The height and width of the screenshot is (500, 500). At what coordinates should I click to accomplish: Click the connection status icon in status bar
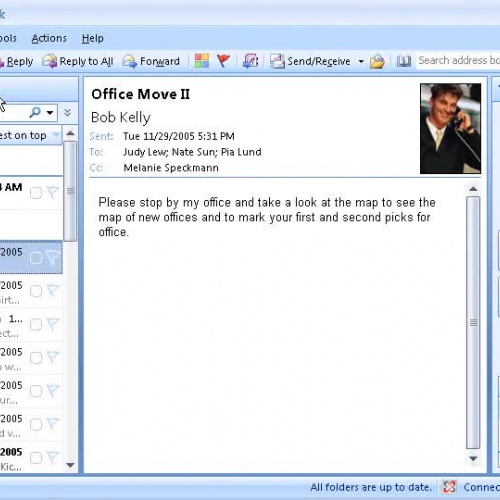[x=449, y=487]
